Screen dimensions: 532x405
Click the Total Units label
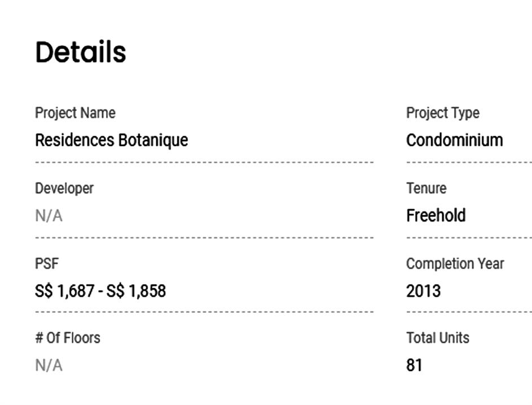(x=437, y=338)
